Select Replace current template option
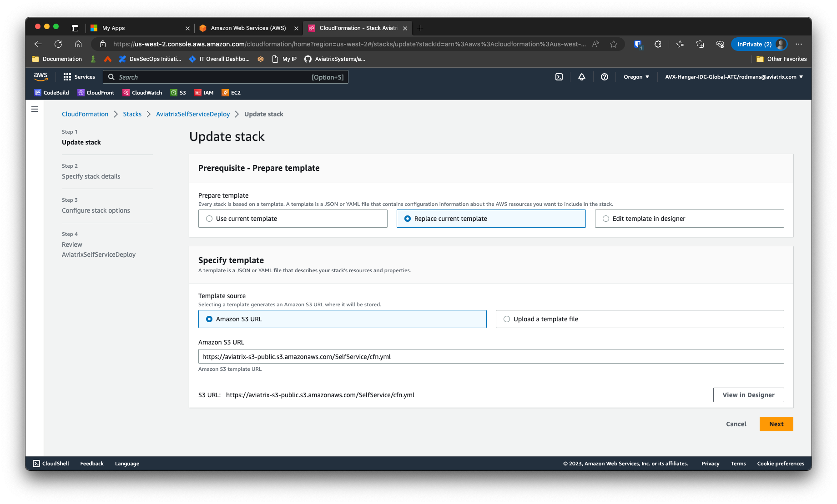 491,219
